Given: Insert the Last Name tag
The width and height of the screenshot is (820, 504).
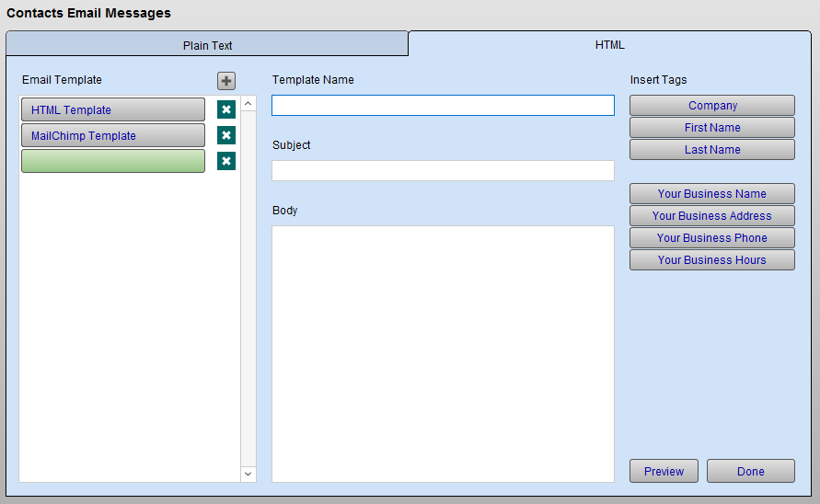Looking at the screenshot, I should pyautogui.click(x=711, y=150).
